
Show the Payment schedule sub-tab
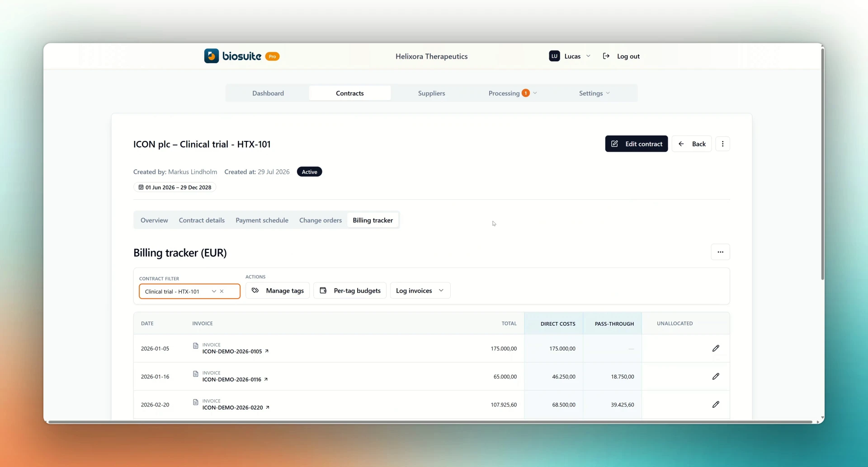coord(262,220)
